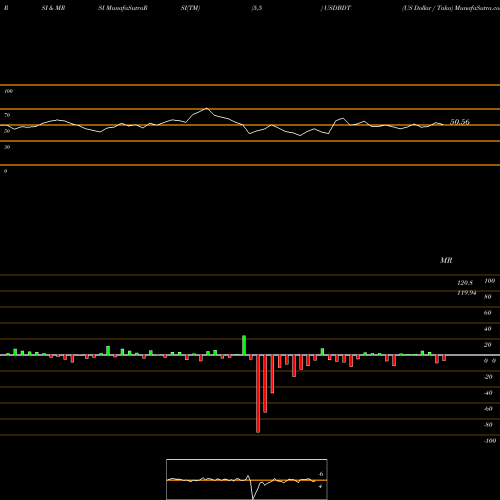This screenshot has width=500, height=500.
Task: Click the MR panel title label
Action: click(x=446, y=260)
